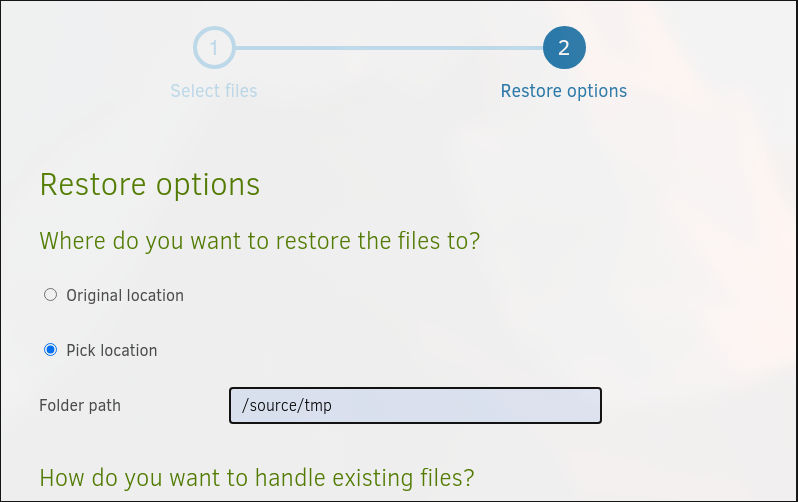Click the question mark ending the restore-location heading
This screenshot has height=502, width=798.
coord(473,241)
